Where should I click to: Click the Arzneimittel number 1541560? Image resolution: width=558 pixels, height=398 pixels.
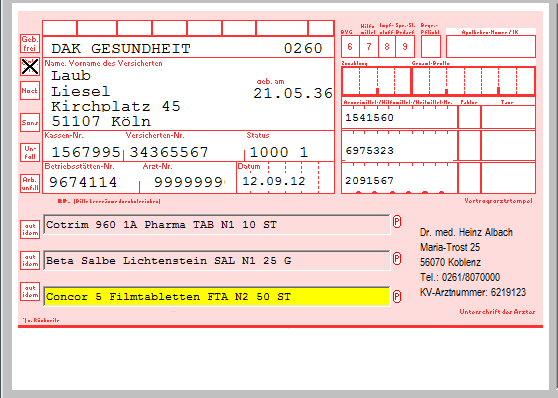pos(369,118)
